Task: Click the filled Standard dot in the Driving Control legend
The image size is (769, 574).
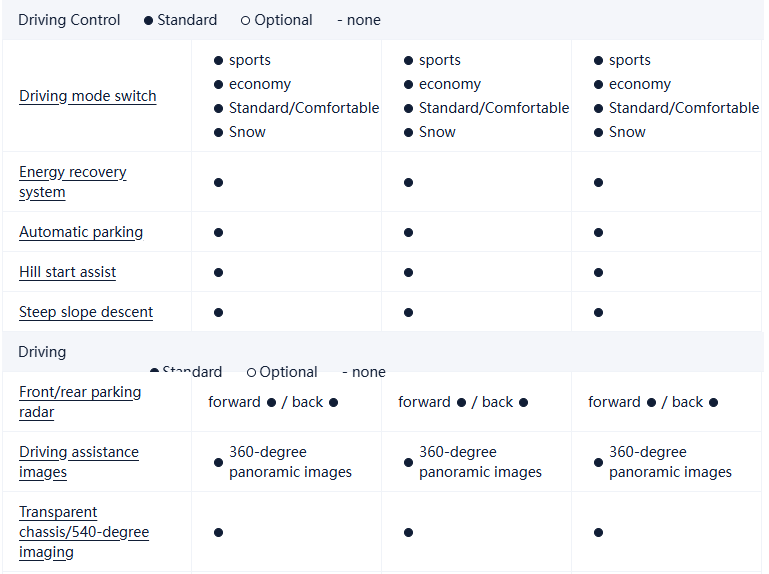Action: [x=148, y=20]
